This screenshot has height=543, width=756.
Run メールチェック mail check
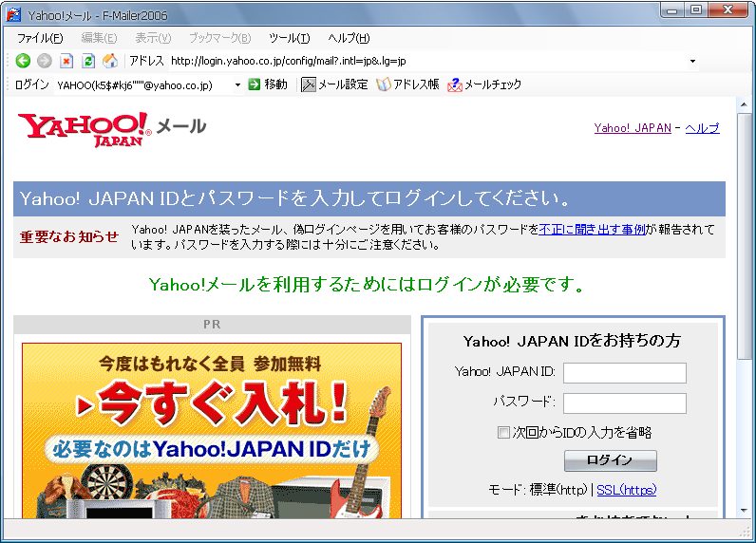[x=484, y=84]
